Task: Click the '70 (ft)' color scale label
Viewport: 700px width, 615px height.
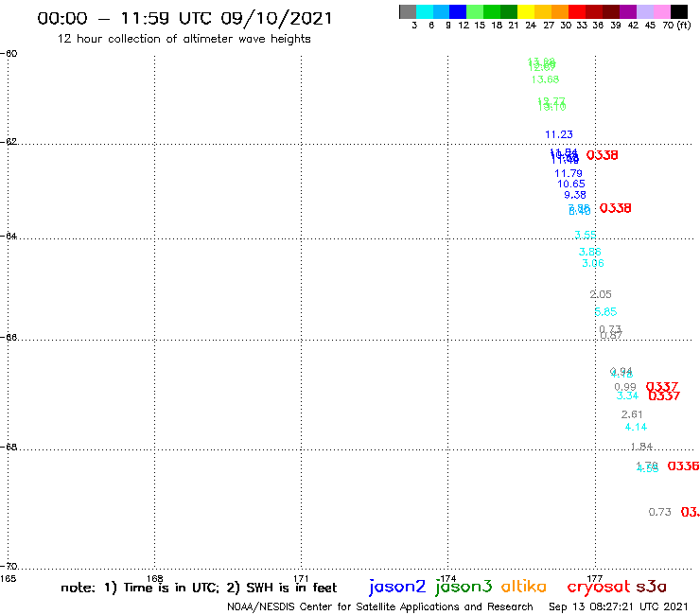Action: coord(676,25)
